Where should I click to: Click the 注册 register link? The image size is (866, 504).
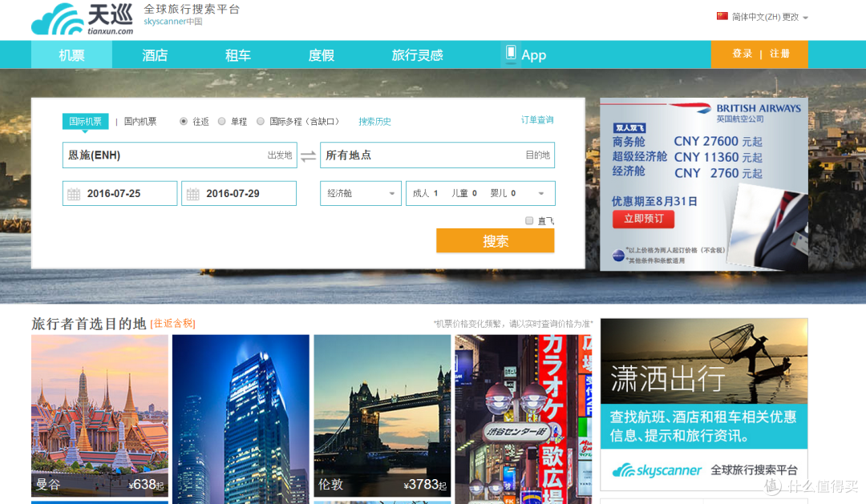pyautogui.click(x=779, y=54)
